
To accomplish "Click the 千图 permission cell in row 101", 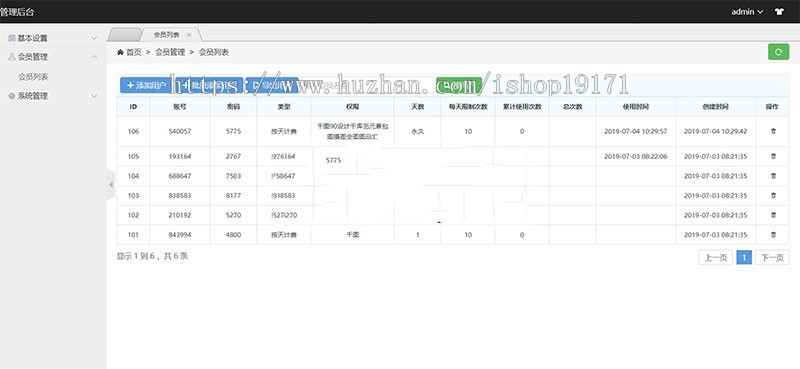I will pos(353,235).
